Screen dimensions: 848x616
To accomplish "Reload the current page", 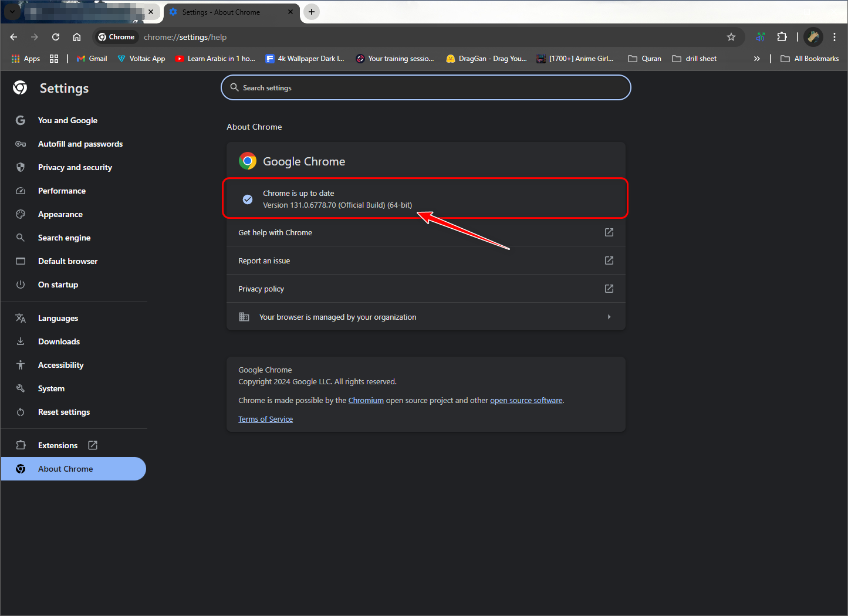I will [x=56, y=37].
